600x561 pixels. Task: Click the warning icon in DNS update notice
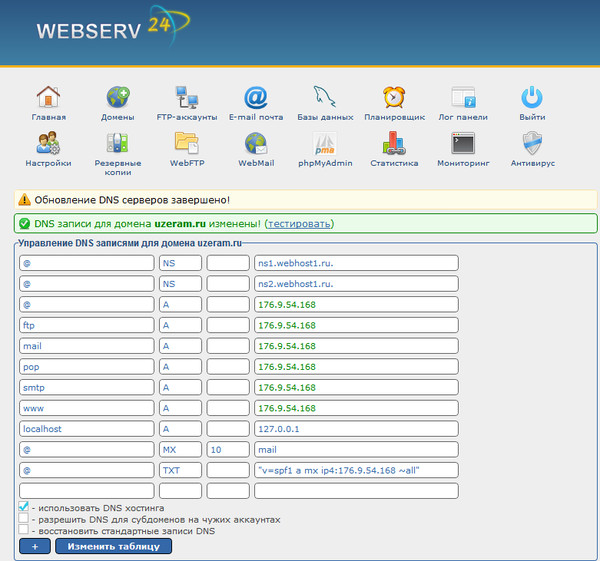24,199
